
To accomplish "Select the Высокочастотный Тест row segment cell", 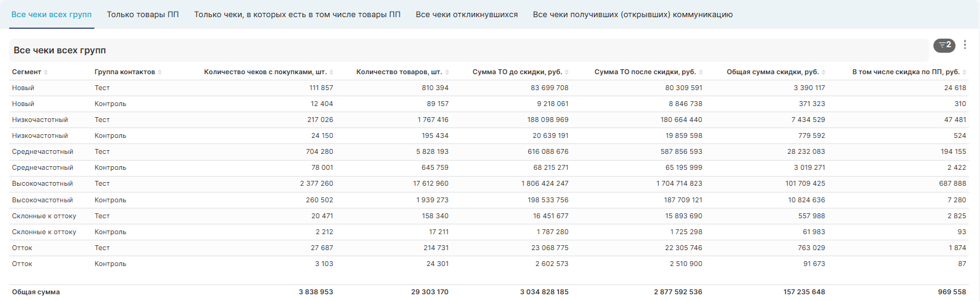I will (42, 184).
